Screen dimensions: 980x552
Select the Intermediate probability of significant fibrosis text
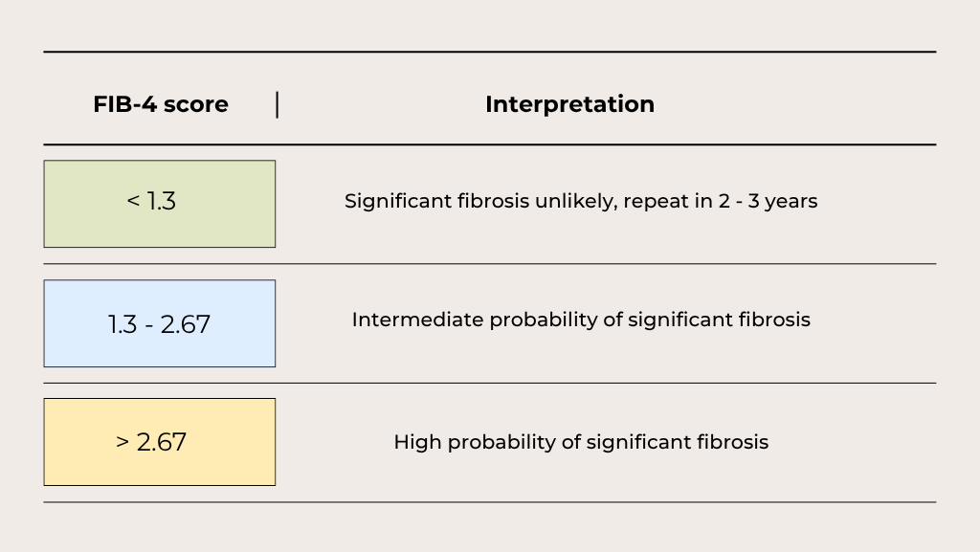pyautogui.click(x=581, y=320)
